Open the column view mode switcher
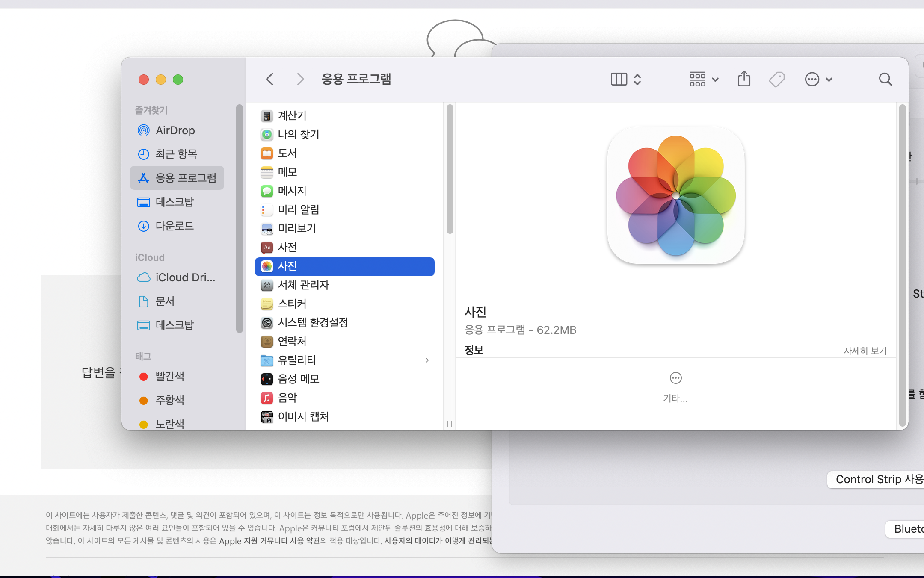 coord(625,80)
